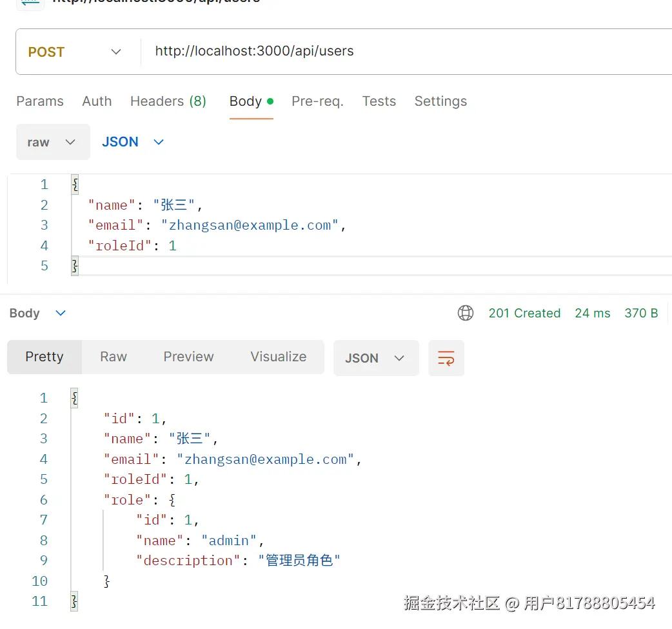Go to the Headers (8) tab
Image resolution: width=672 pixels, height=629 pixels.
[168, 101]
